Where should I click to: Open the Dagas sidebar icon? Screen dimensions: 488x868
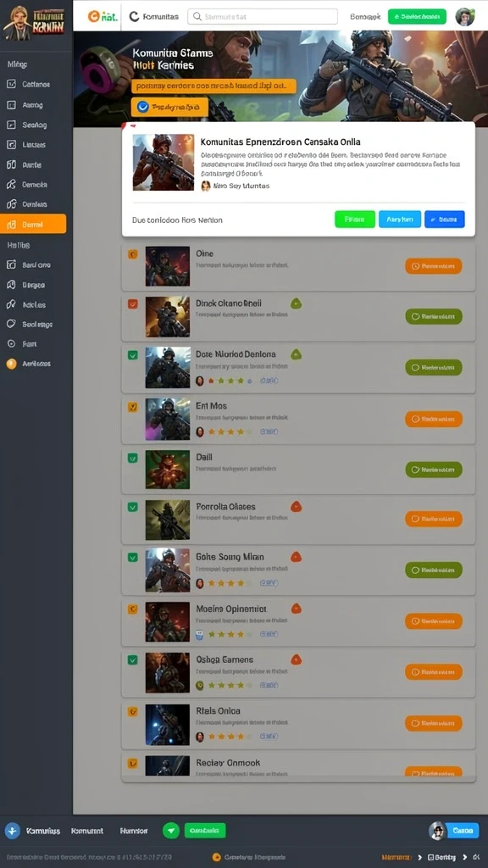(x=11, y=285)
